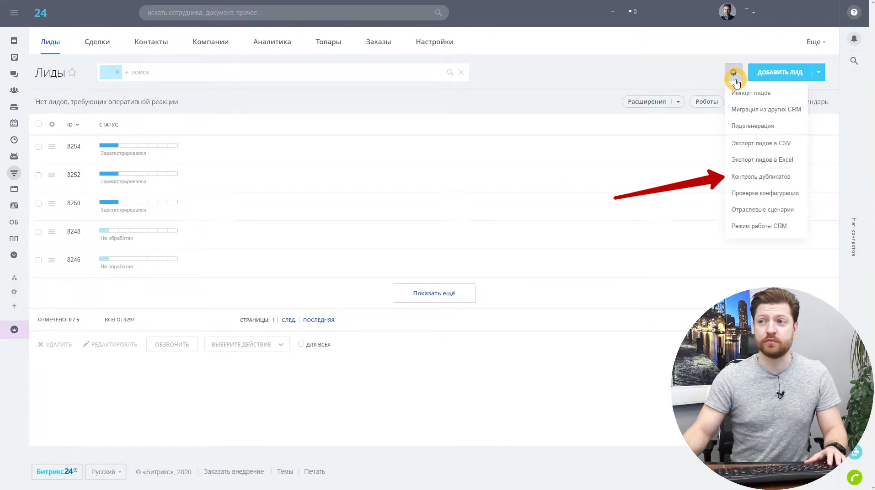Click the plus icon in left sidebar
The width and height of the screenshot is (875, 490).
pyautogui.click(x=14, y=306)
